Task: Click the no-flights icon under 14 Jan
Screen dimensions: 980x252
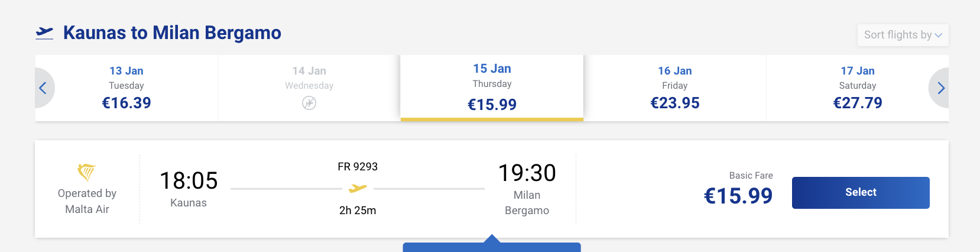Action: 309,103
